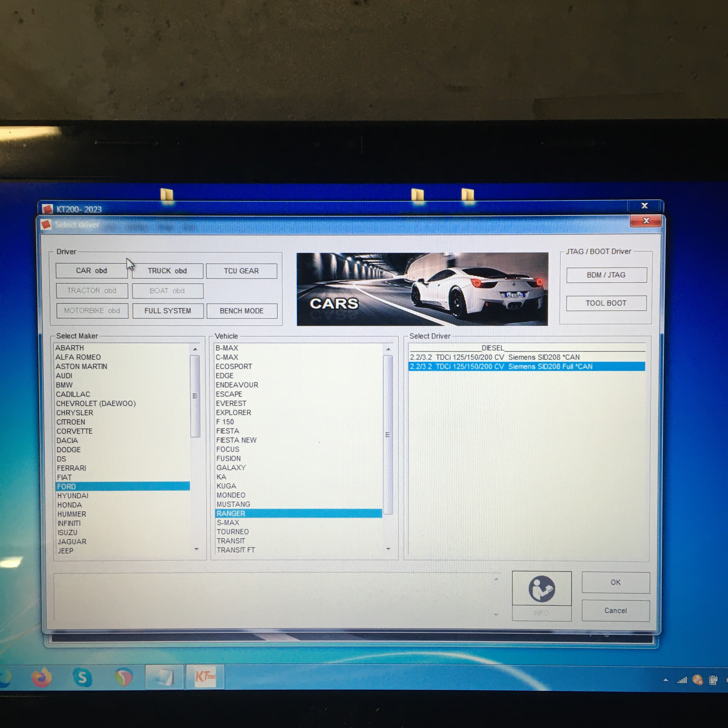Choose ENDEAVOUR vehicle
This screenshot has width=728, height=728.
pos(237,385)
